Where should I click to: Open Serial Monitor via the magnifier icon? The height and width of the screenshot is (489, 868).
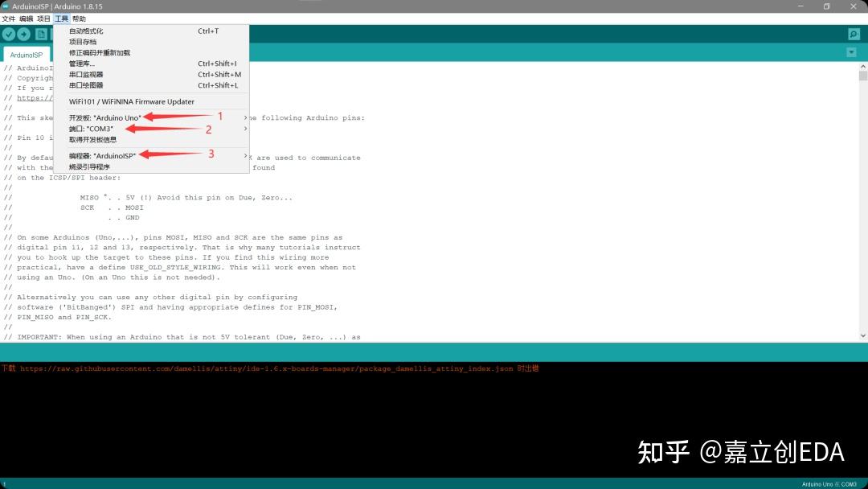853,34
